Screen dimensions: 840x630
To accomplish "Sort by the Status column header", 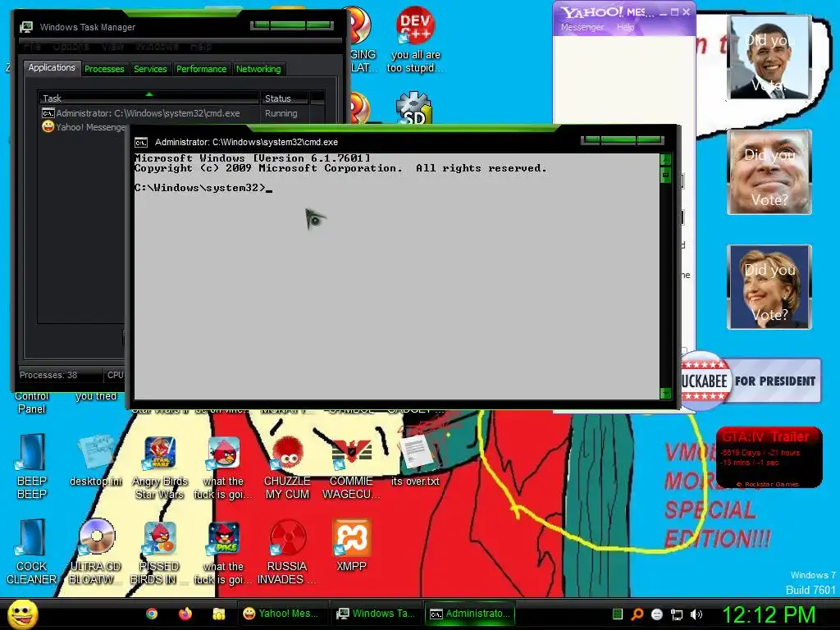I will tap(285, 98).
